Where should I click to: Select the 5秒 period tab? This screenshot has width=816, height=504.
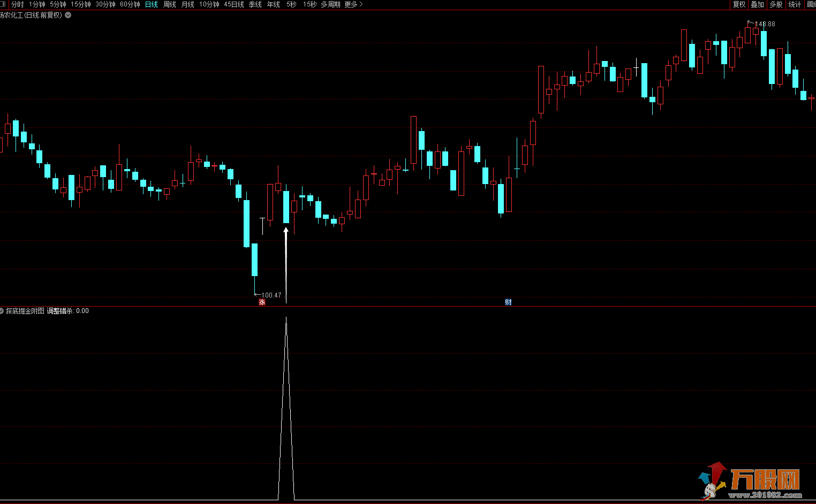[x=291, y=4]
